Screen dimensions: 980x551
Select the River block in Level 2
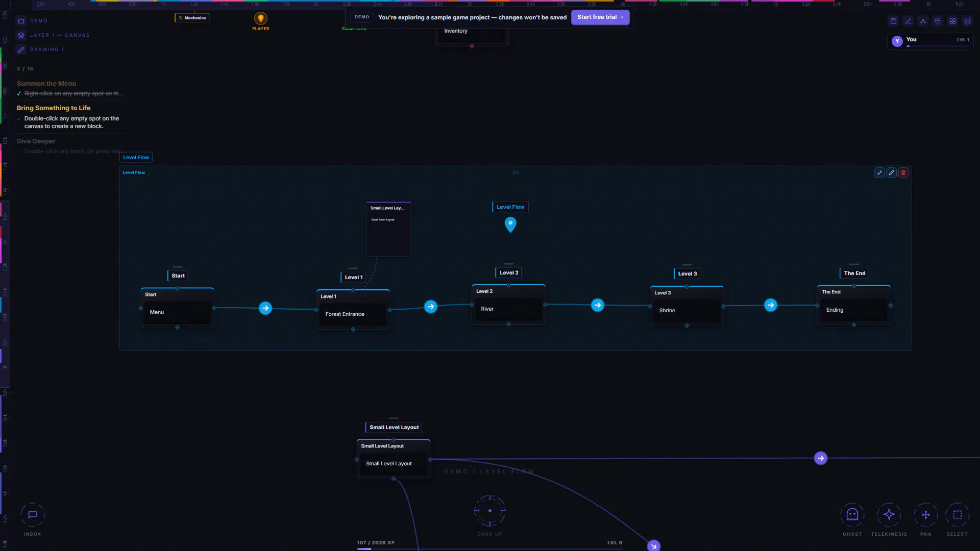(x=508, y=309)
